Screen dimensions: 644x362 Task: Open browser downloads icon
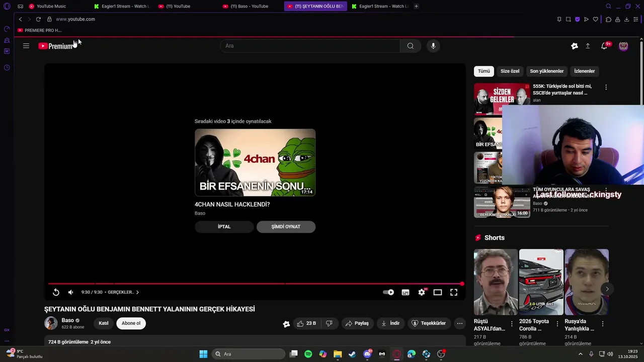(x=626, y=19)
